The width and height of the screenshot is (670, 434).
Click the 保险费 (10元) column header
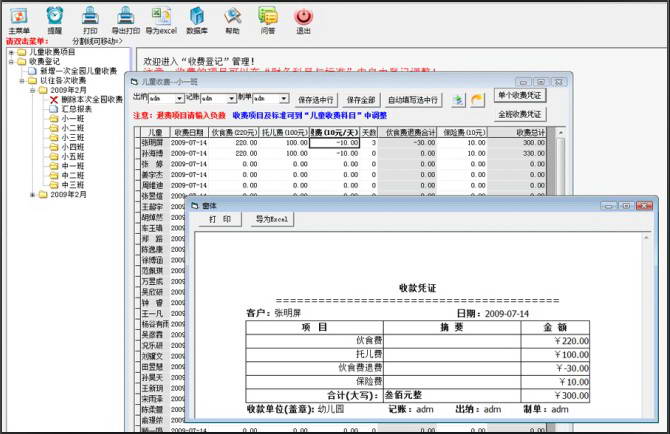[462, 132]
